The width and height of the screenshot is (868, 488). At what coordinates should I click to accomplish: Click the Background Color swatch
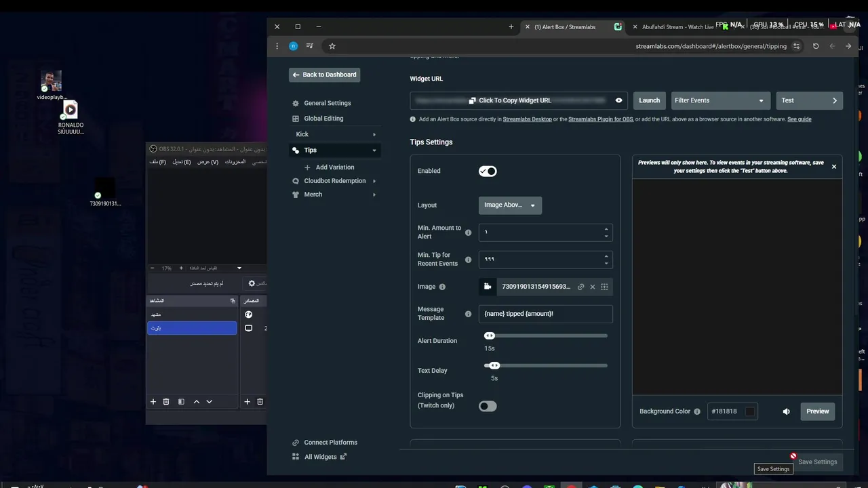[749, 411]
